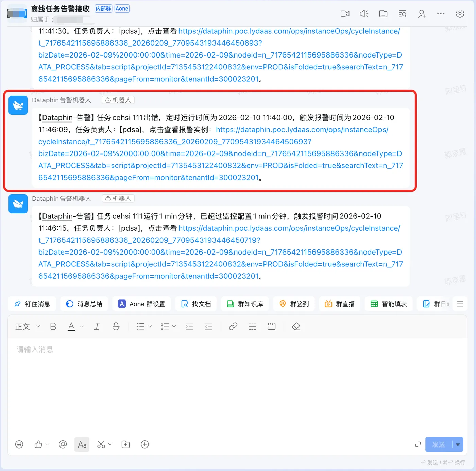Send a thumbs-up reaction
476x471 pixels.
click(x=38, y=444)
